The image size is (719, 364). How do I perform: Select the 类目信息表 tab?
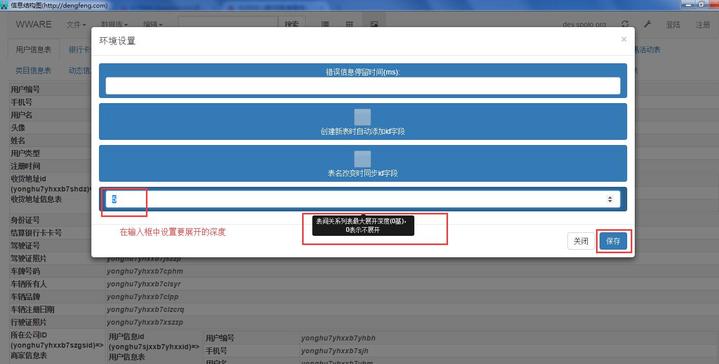(x=33, y=70)
